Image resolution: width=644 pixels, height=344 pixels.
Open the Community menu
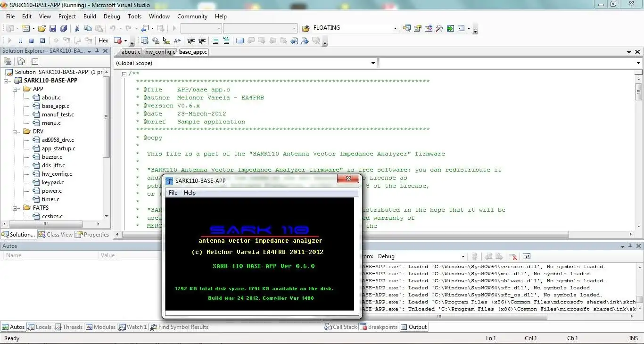(x=192, y=16)
